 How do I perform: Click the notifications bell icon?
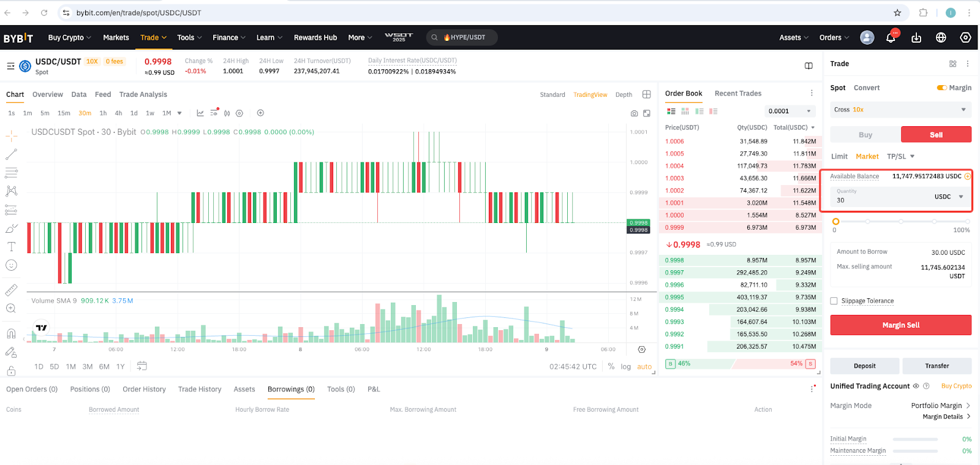click(891, 37)
